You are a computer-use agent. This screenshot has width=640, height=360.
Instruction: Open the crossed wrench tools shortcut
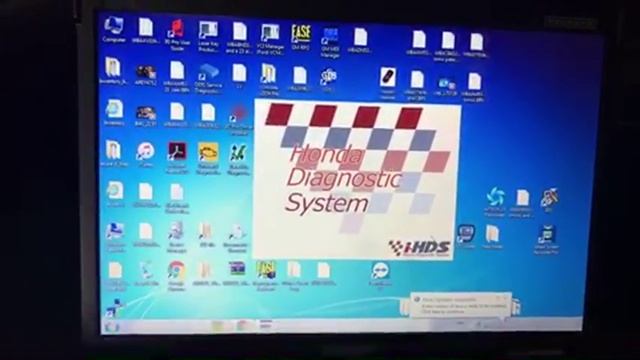pos(549,200)
